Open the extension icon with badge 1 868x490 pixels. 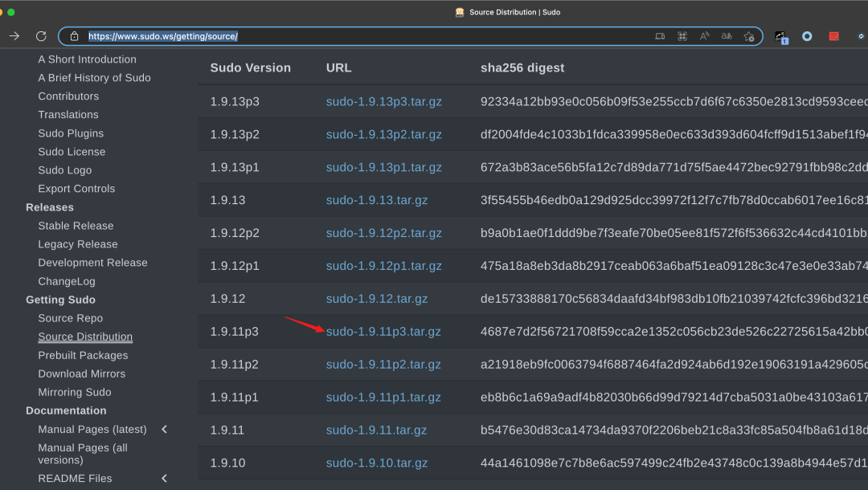pos(781,37)
